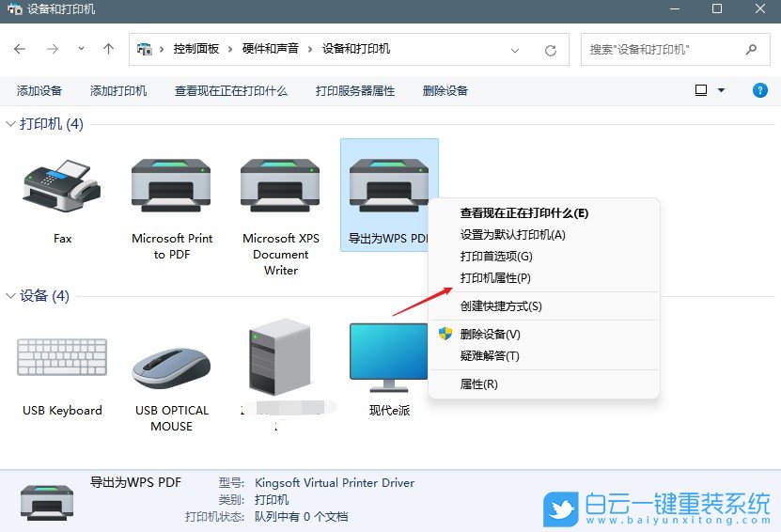Click 打印服务器属性 in the toolbar
The image size is (781, 532).
pos(355,90)
